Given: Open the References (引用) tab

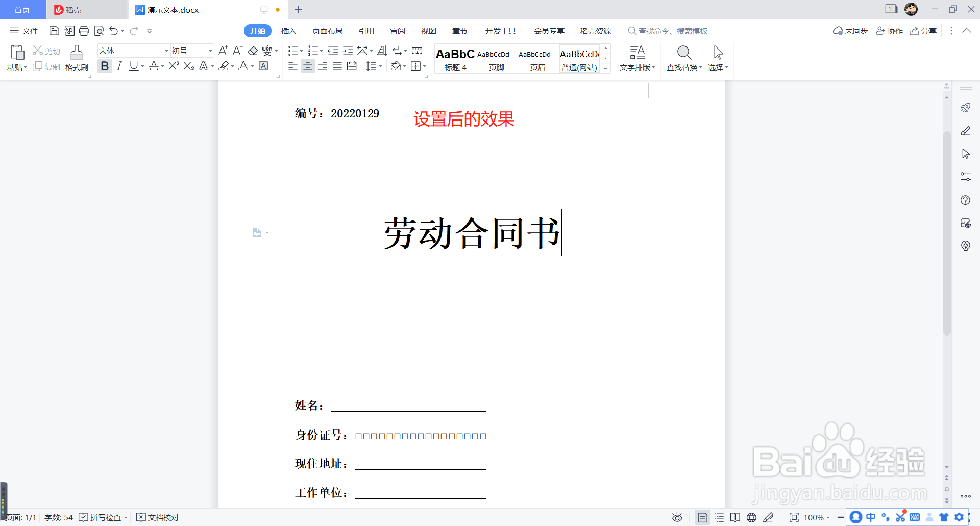Looking at the screenshot, I should click(x=366, y=31).
